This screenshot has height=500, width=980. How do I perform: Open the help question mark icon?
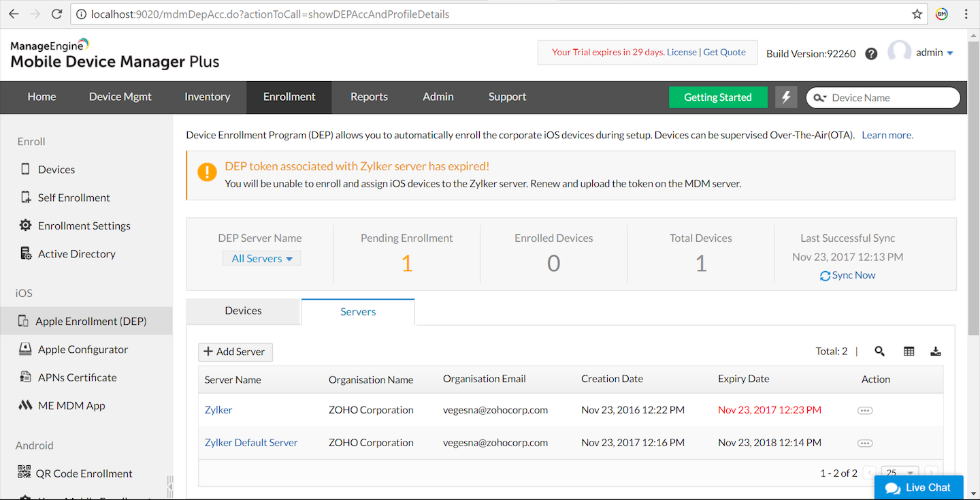coord(871,54)
